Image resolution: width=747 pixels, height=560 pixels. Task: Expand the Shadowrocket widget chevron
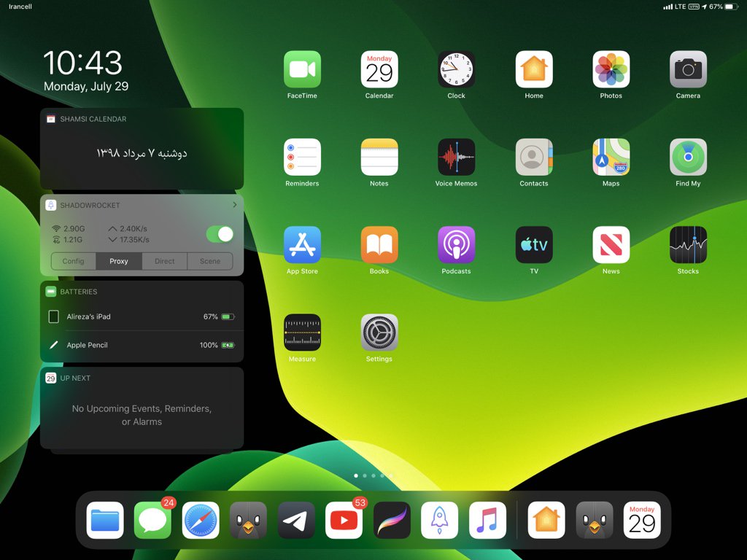(234, 206)
